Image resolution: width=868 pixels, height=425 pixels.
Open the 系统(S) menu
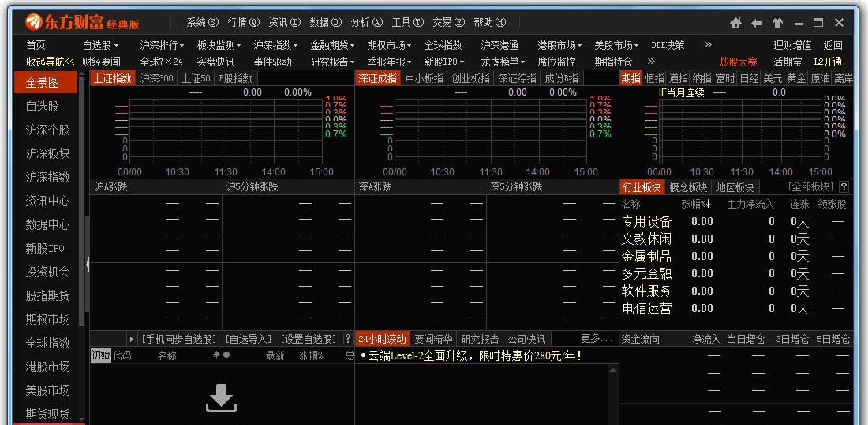click(x=203, y=22)
